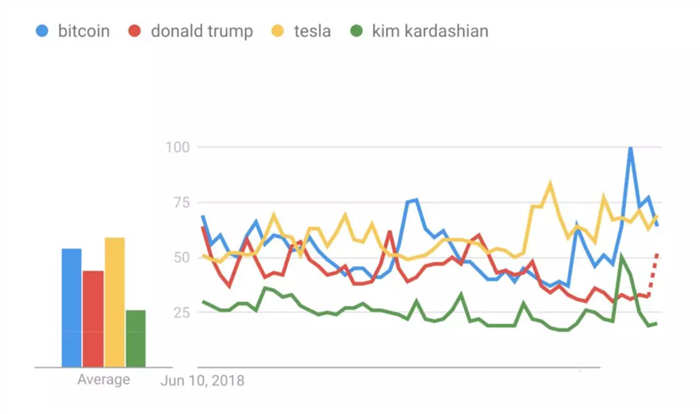Click the 100 y-axis label
The width and height of the screenshot is (700, 414).
tap(178, 147)
